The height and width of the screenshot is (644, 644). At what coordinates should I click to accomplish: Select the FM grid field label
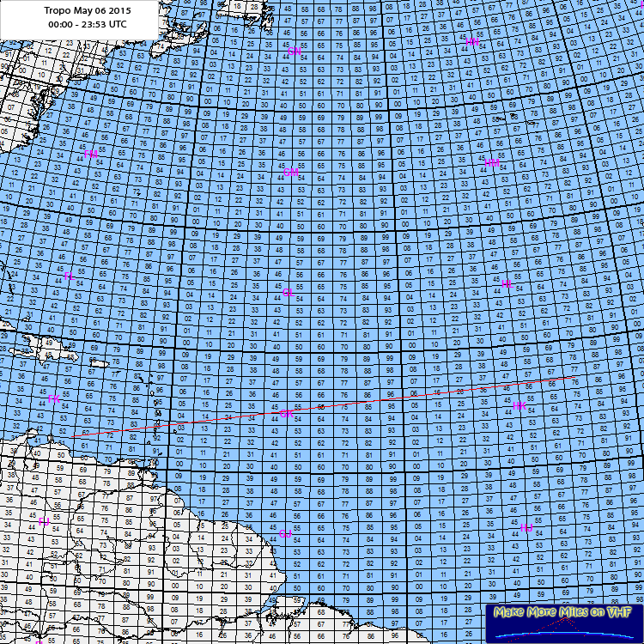coord(93,154)
